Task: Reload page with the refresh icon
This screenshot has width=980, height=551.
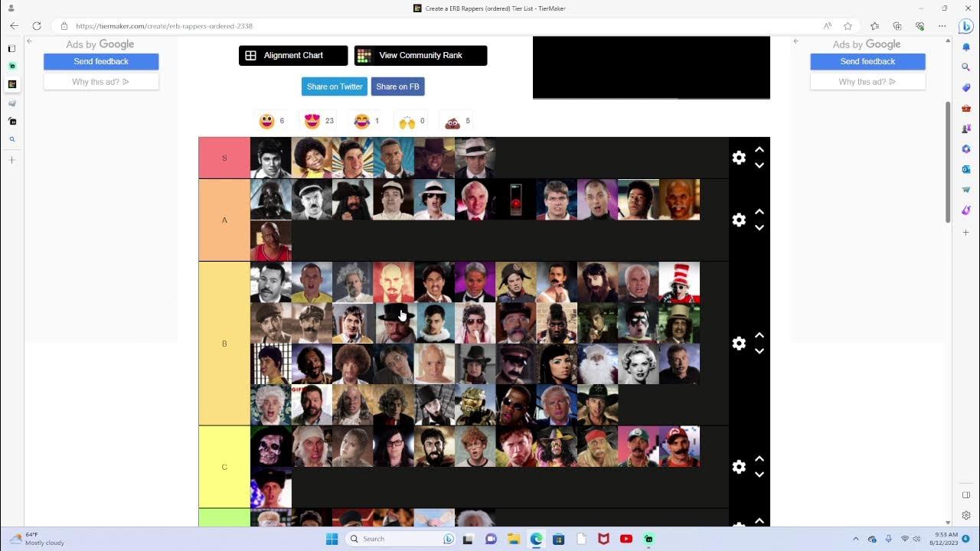Action: pyautogui.click(x=36, y=26)
